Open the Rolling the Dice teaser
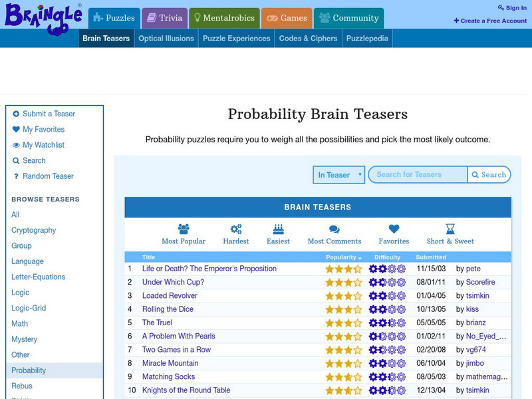Viewport: 532px width, 399px height. pos(168,309)
